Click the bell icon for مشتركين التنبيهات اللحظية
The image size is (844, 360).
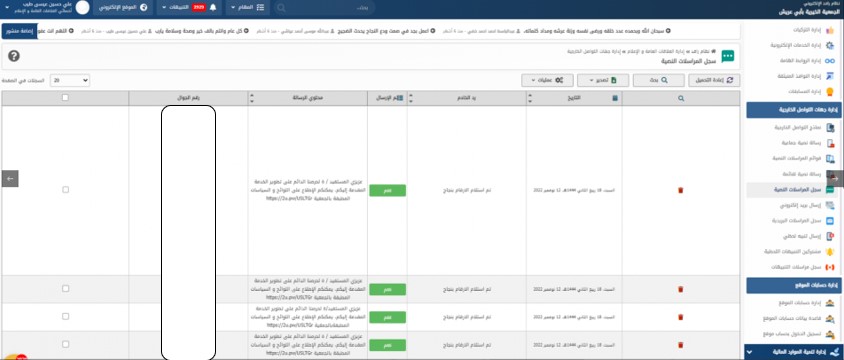[x=830, y=251]
